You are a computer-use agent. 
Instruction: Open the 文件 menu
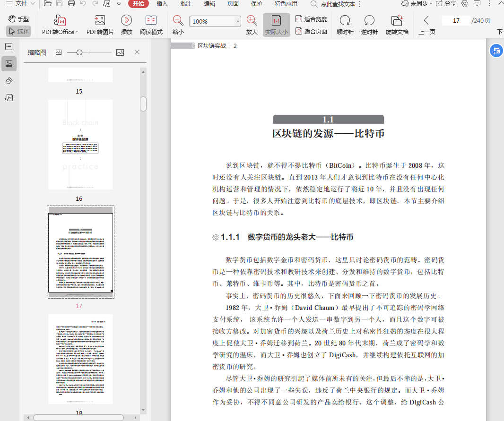pyautogui.click(x=21, y=3)
